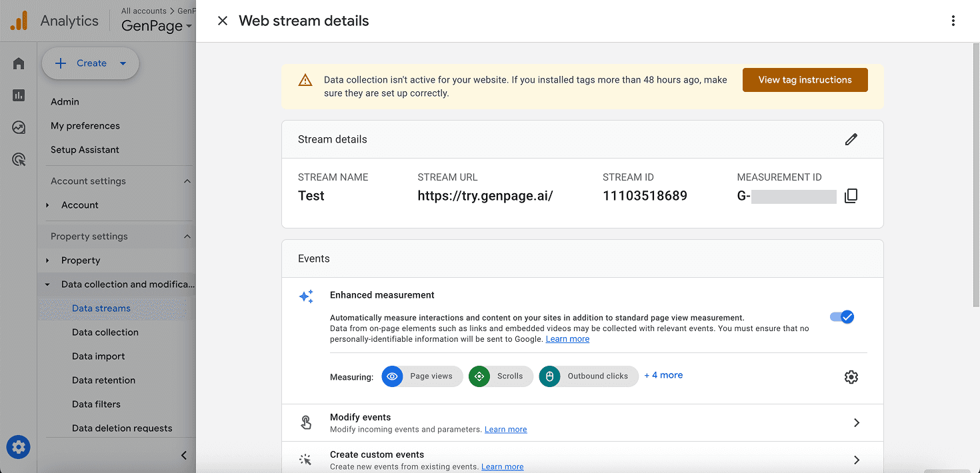Edit stream details with the pencil icon

851,139
